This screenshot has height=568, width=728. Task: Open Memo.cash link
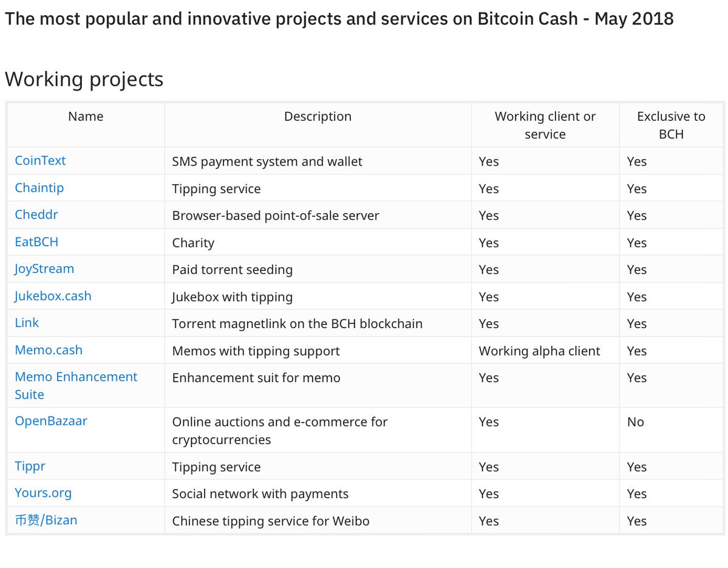coord(49,350)
